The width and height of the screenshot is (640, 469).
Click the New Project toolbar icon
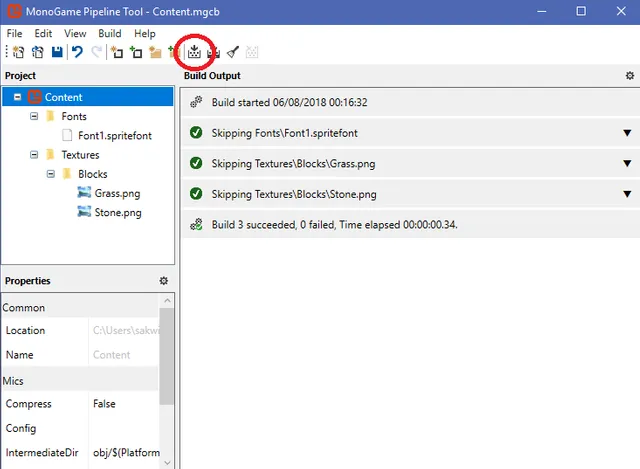[18, 52]
